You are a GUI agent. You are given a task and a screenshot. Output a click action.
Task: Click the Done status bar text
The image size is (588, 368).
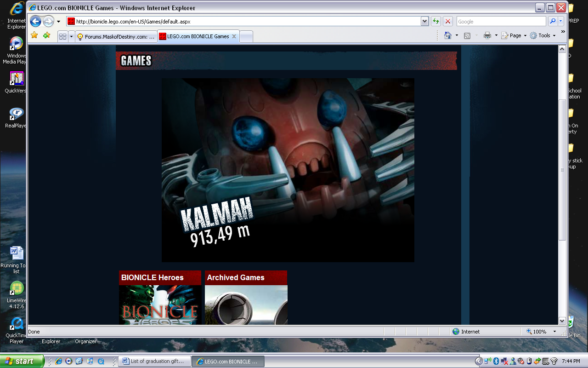34,331
